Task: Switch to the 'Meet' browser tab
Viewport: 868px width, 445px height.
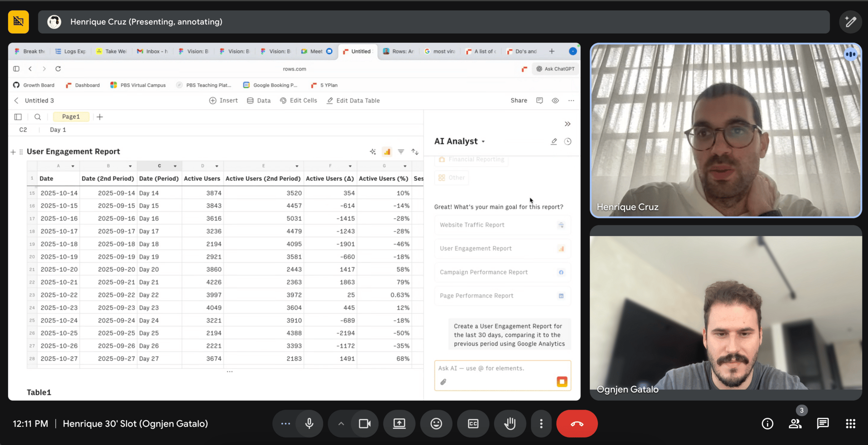Action: tap(317, 52)
